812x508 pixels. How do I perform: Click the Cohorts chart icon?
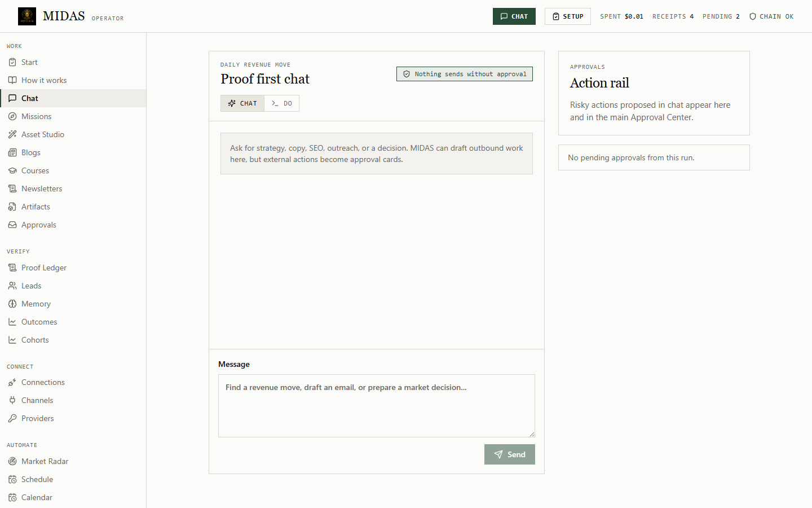click(12, 340)
